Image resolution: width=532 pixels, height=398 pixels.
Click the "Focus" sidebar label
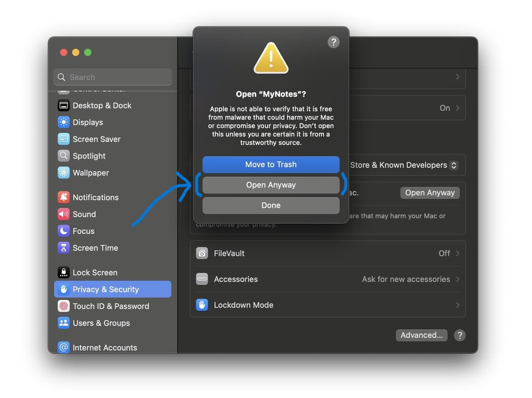point(83,231)
